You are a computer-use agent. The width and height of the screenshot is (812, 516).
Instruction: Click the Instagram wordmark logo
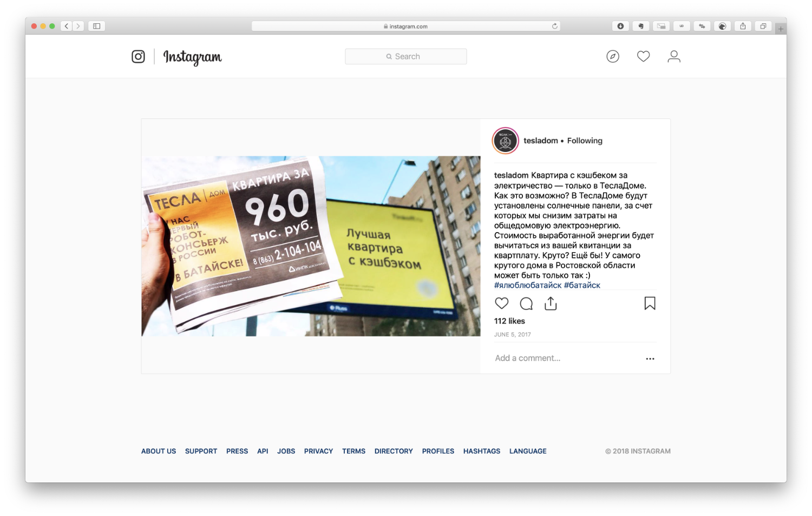pyautogui.click(x=192, y=57)
